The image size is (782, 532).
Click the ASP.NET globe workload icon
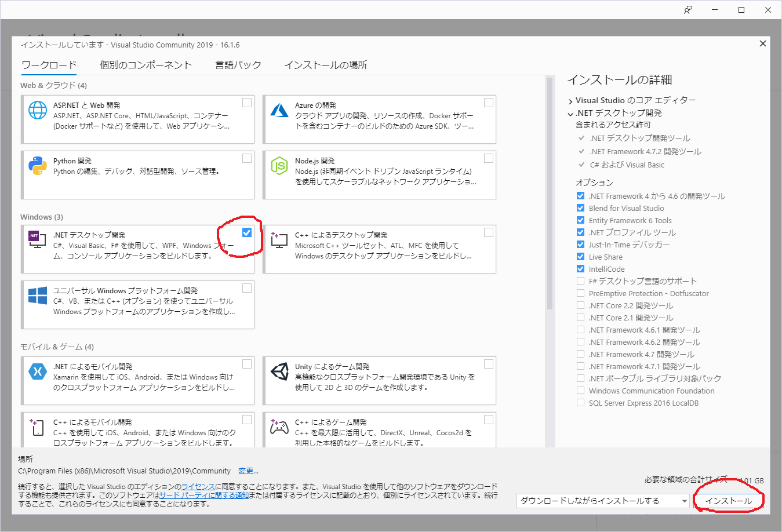(38, 110)
